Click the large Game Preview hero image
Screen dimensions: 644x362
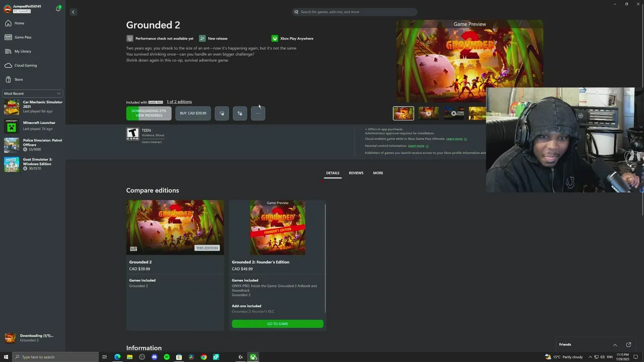[470, 61]
